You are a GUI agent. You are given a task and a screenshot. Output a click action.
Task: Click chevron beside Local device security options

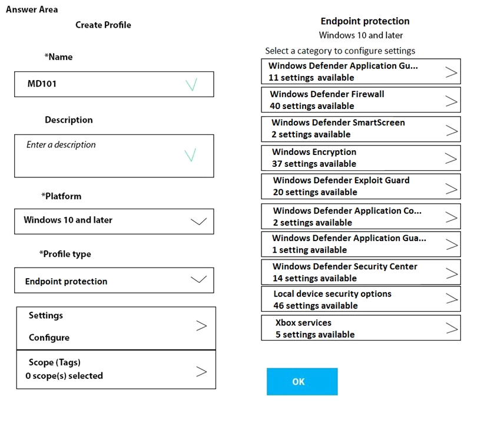tap(452, 299)
